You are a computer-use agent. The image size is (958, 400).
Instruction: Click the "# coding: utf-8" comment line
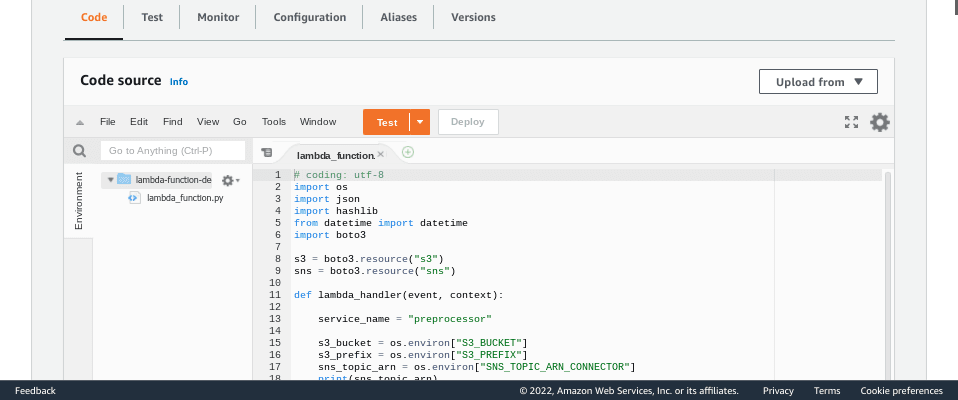tap(339, 175)
